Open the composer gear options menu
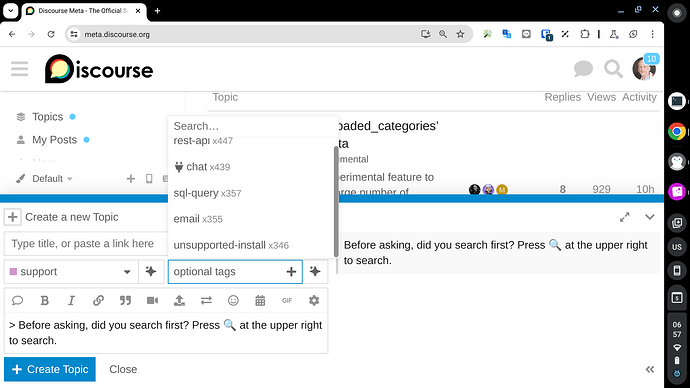Screen dimensions: 690x388 pyautogui.click(x=314, y=300)
